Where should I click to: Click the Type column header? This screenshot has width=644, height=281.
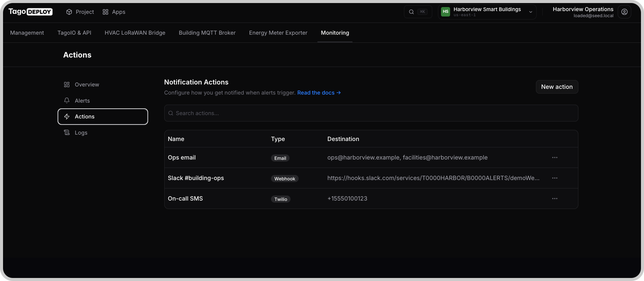pos(278,139)
